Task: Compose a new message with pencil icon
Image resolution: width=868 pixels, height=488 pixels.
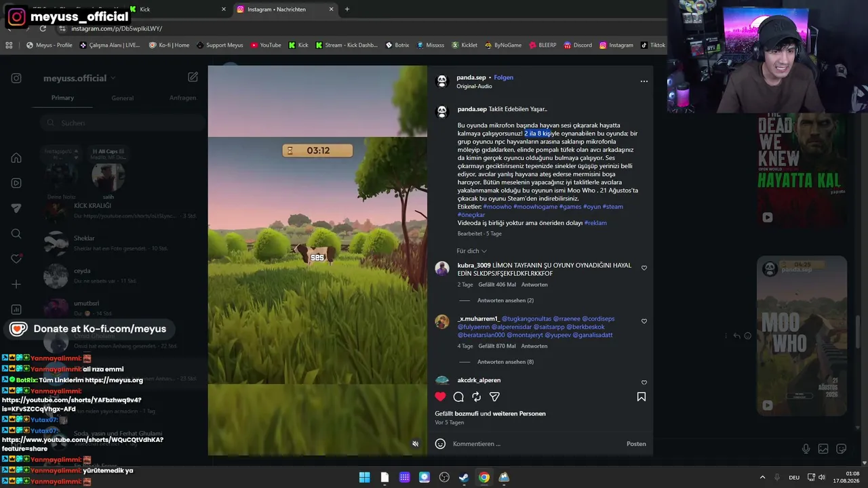Action: click(x=193, y=77)
